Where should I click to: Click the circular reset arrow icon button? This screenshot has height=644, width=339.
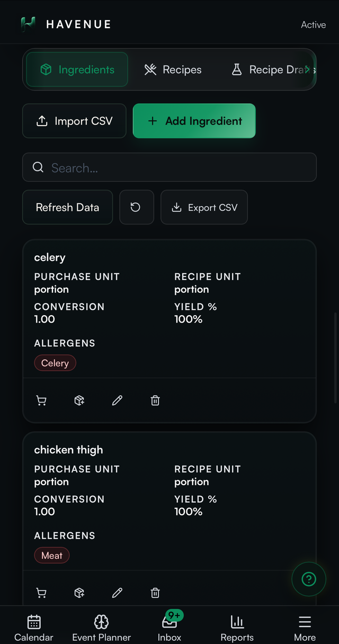coord(137,207)
